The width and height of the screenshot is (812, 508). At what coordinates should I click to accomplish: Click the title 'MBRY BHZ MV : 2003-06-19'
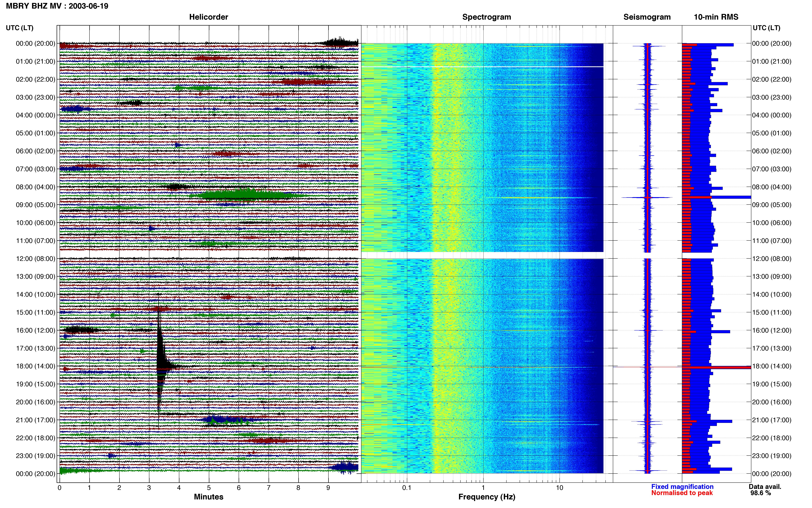coord(57,6)
